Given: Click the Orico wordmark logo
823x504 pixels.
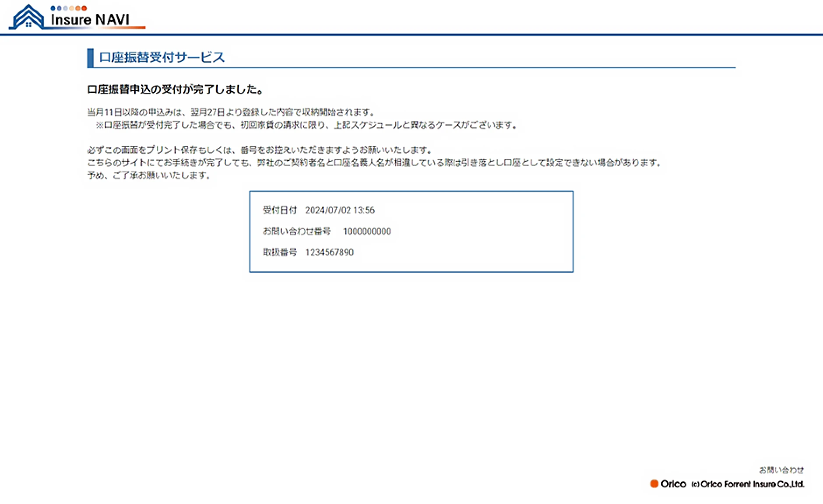Looking at the screenshot, I should pos(674,484).
